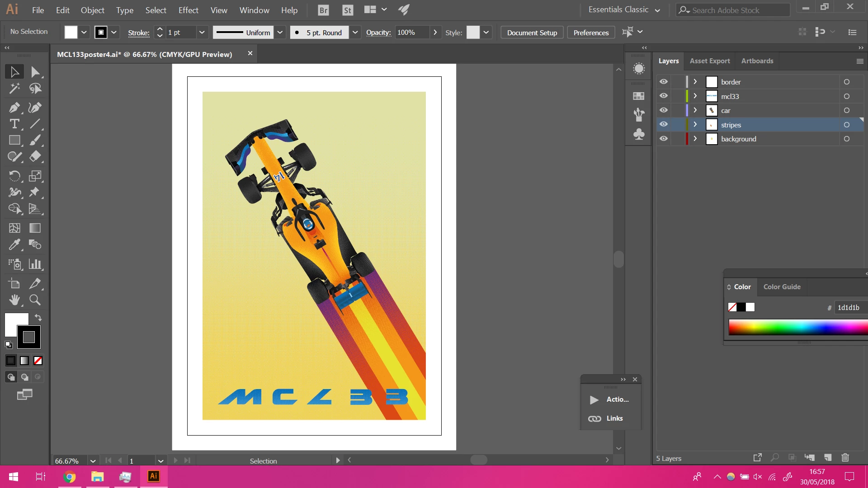Pick the Hand tool
The image size is (868, 488).
point(14,300)
